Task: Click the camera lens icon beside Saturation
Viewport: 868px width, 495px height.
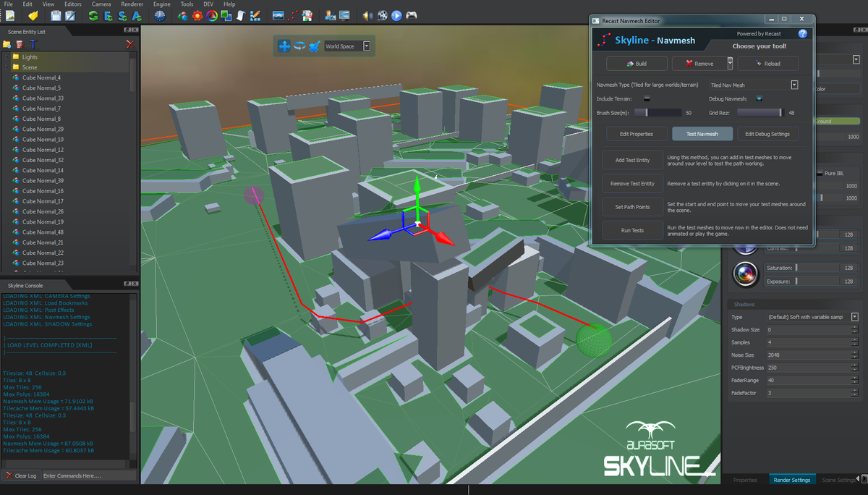Action: (x=744, y=274)
